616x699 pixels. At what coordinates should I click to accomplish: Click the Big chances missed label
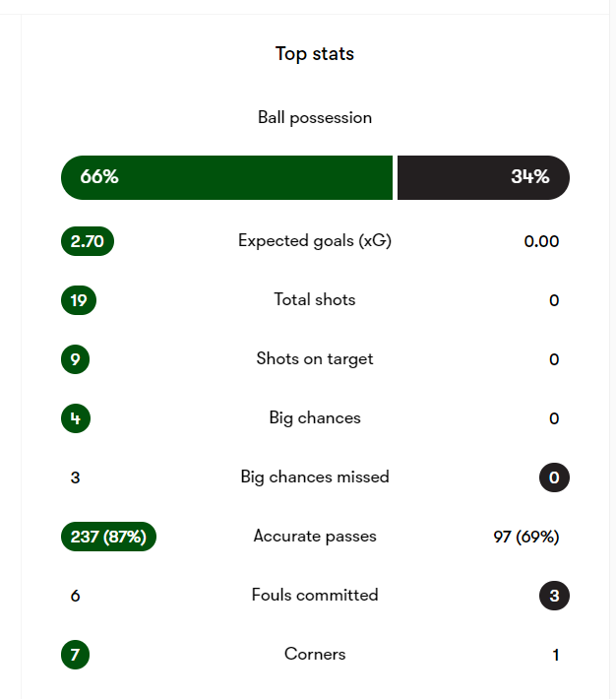(314, 477)
